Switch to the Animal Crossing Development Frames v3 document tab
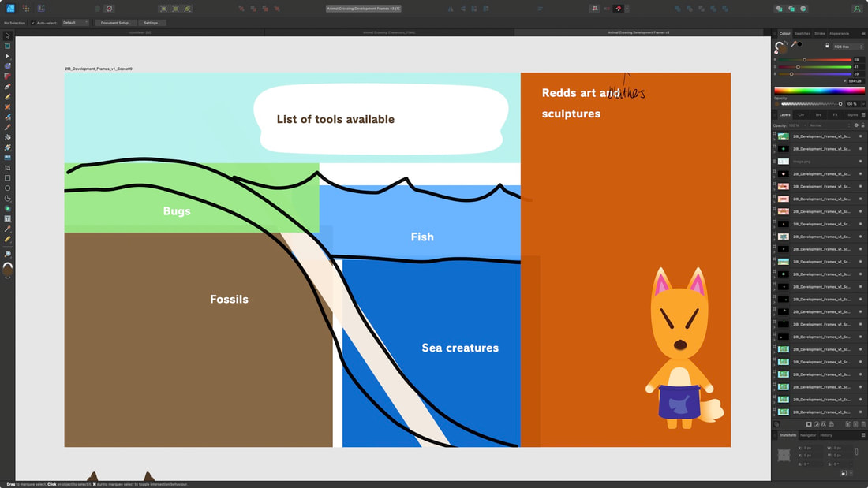This screenshot has width=868, height=488. pyautogui.click(x=638, y=32)
